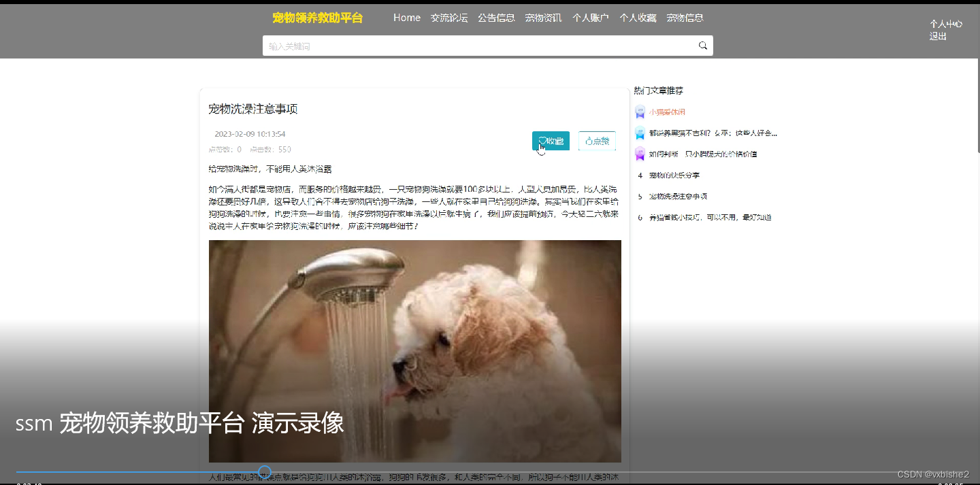The height and width of the screenshot is (485, 980).
Task: Click the 退出 logout link
Action: point(938,36)
